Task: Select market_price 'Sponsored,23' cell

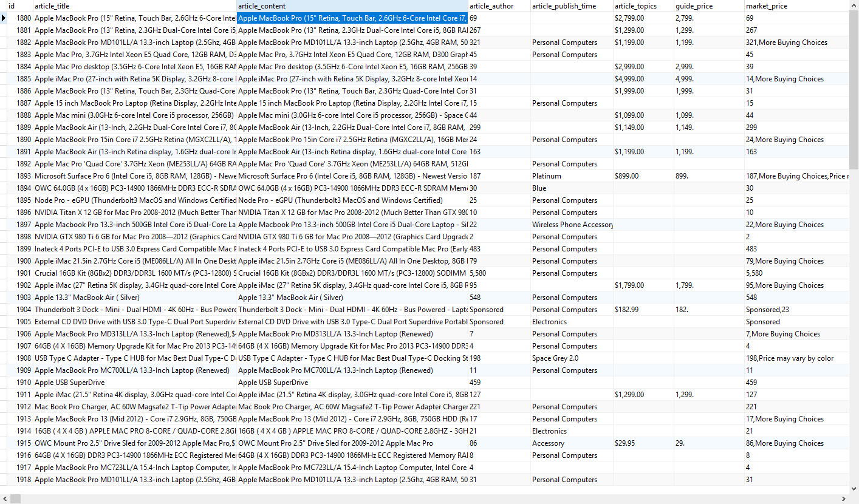Action: tap(796, 310)
